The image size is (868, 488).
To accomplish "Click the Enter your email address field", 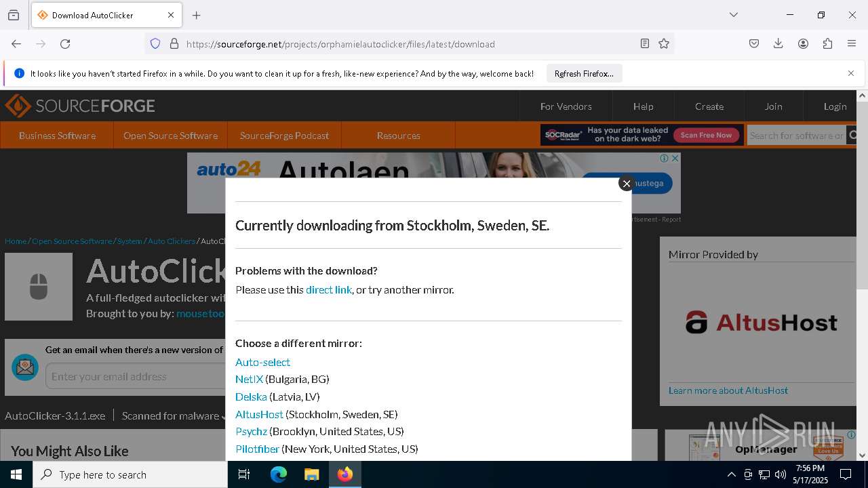I will pos(136,376).
